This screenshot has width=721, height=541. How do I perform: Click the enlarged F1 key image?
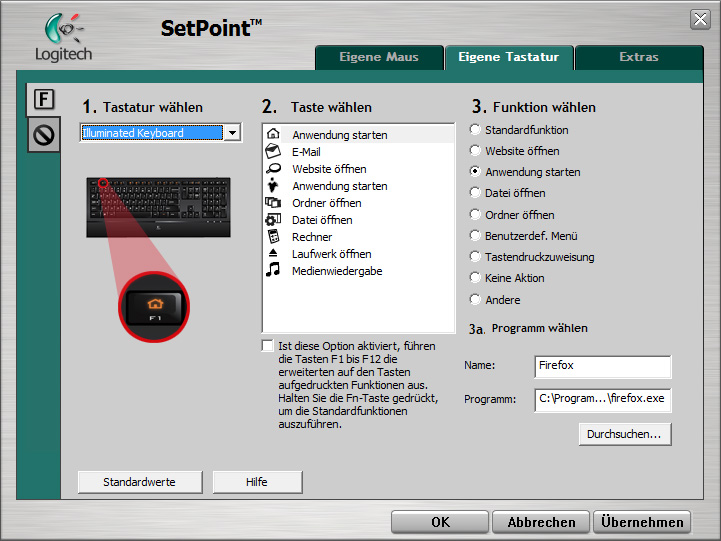pyautogui.click(x=154, y=307)
